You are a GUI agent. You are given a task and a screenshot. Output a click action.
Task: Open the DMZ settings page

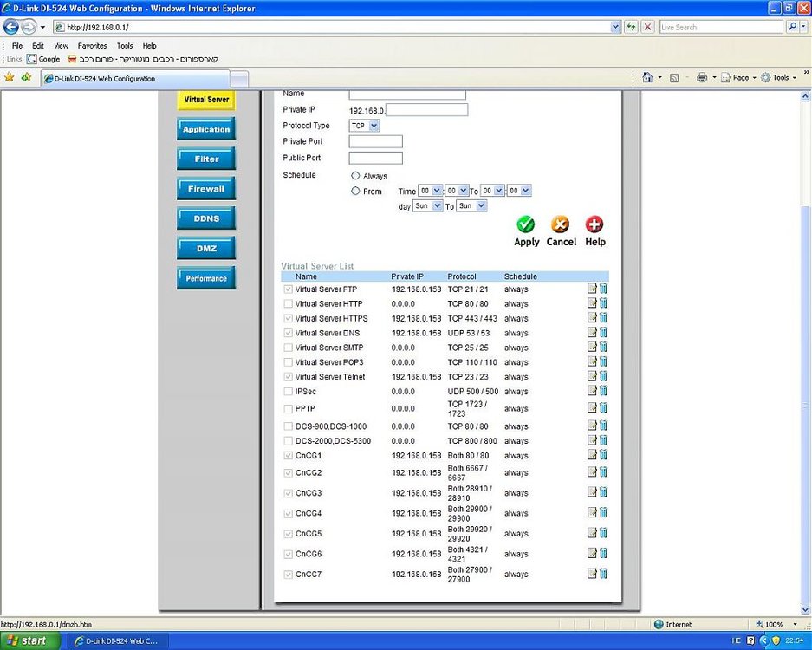pos(206,249)
